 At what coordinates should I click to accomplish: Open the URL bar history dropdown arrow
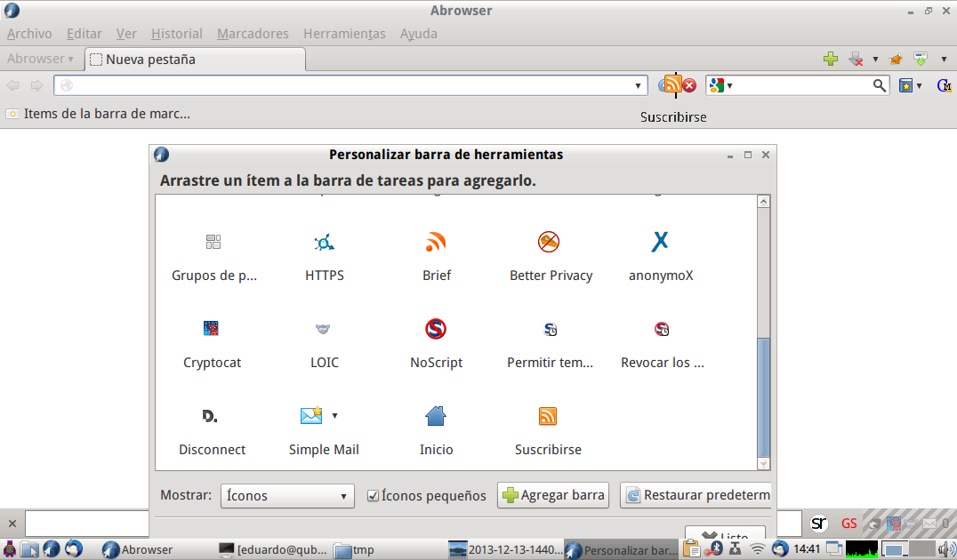click(x=639, y=86)
